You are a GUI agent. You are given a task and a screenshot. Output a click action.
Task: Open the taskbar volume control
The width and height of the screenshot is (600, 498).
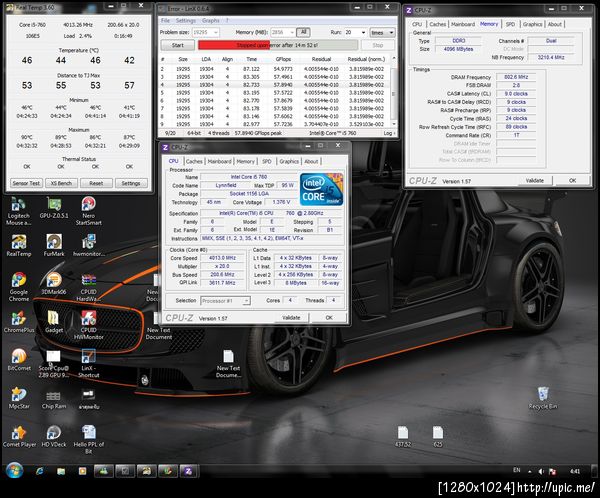coord(541,472)
